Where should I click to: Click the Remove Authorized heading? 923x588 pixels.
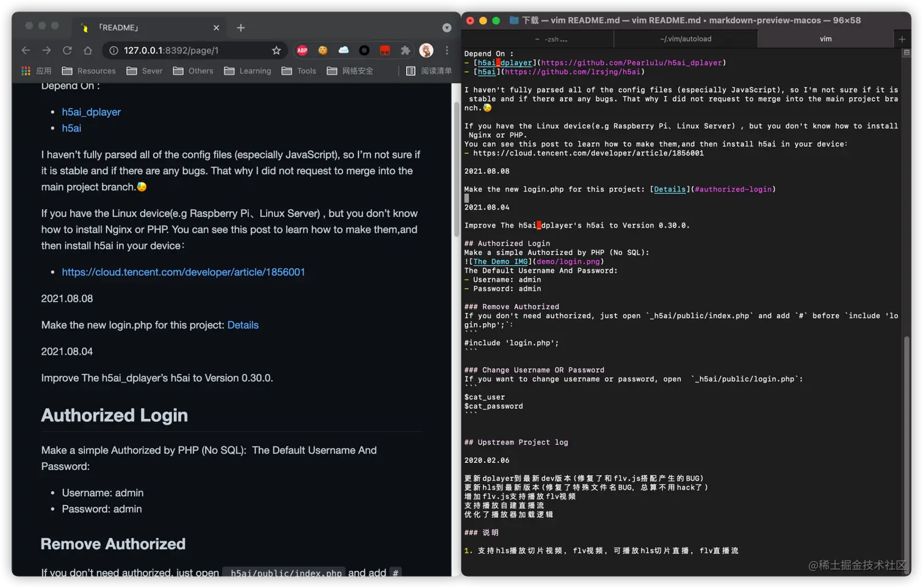113,544
